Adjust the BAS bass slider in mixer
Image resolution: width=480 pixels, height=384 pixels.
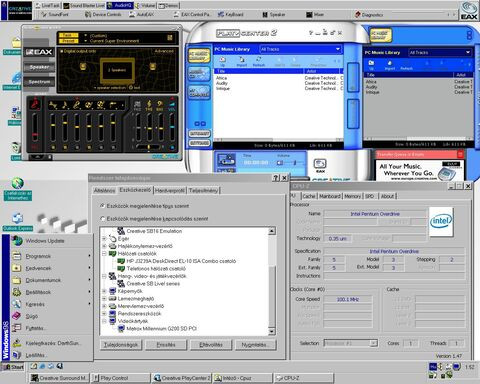[x=160, y=128]
